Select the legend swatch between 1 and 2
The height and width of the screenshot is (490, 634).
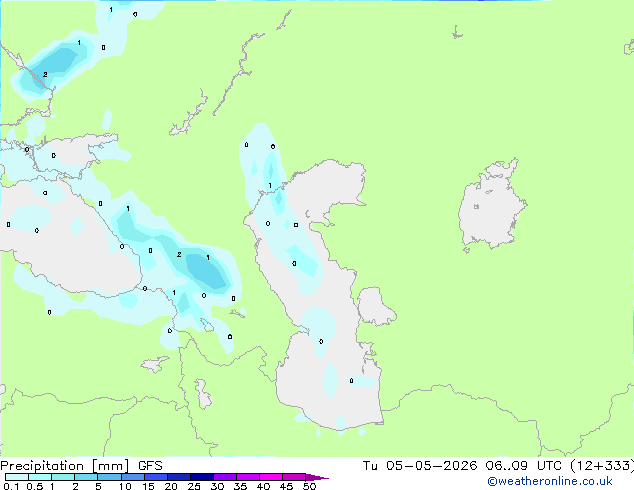(63, 477)
